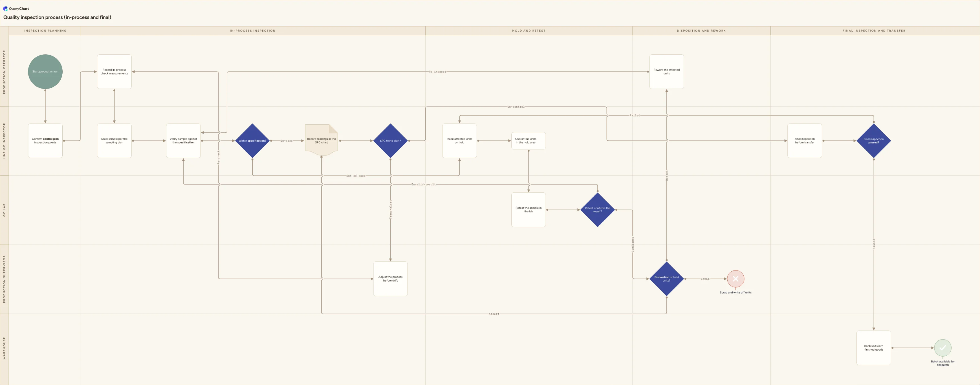Click the In-control edge label

click(516, 107)
